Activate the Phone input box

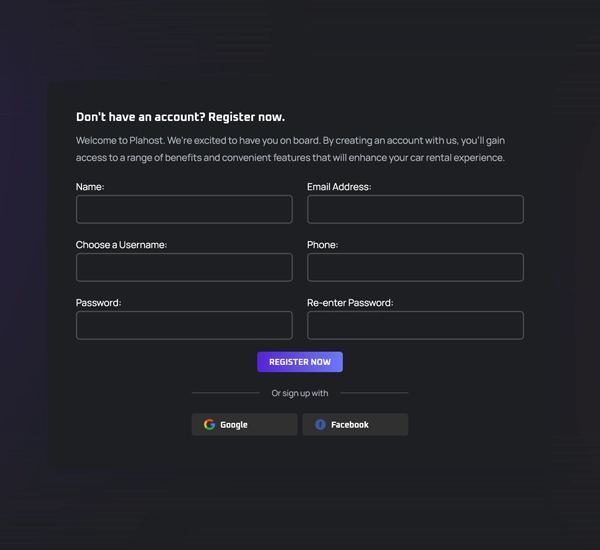415,267
